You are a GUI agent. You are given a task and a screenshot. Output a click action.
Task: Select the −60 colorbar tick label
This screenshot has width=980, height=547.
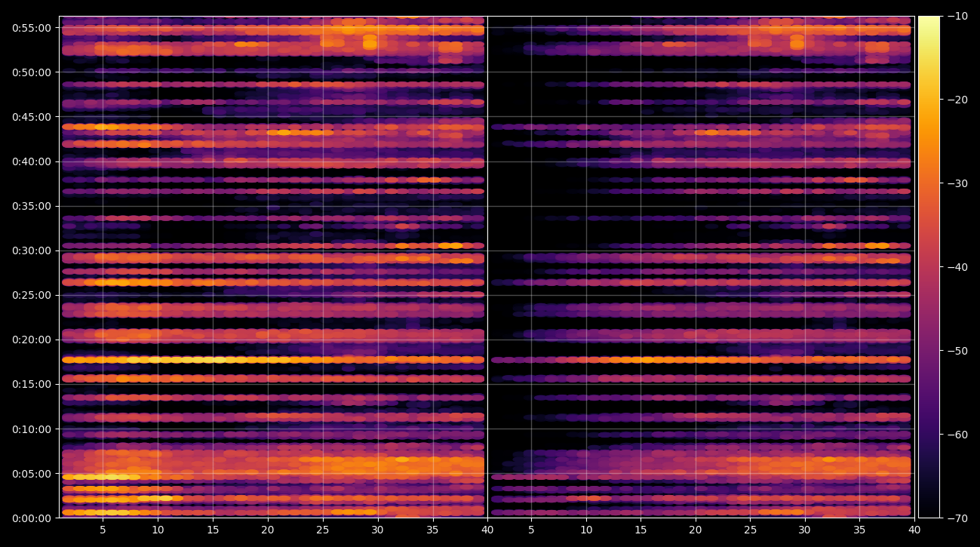[x=957, y=435]
